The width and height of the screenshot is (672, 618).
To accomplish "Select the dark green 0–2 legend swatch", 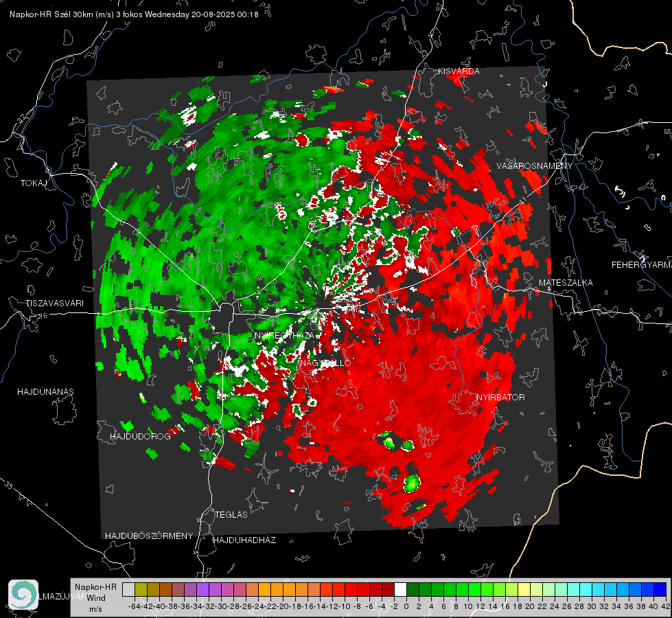I will 413,589.
